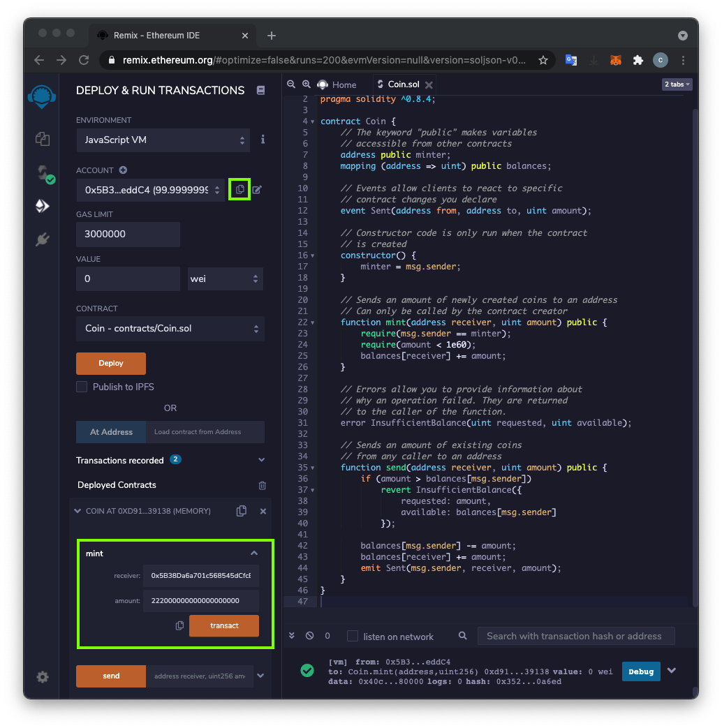Viewport: 722px width, 728px height.
Task: Open the Chrome profile avatar
Action: 661,60
